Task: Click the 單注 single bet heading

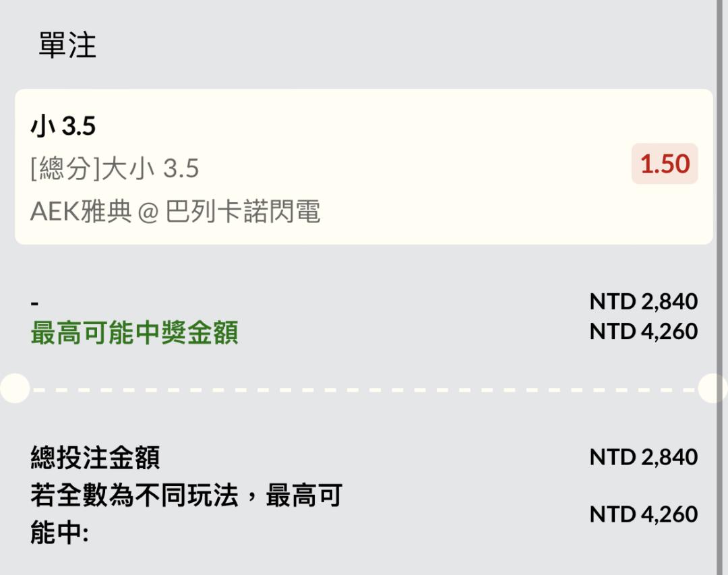Action: tap(67, 45)
